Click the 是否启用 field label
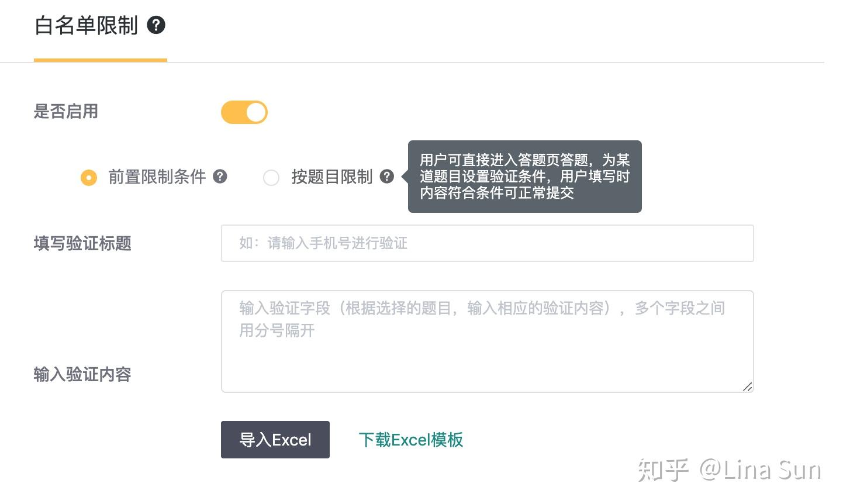The image size is (843, 504). pos(66,111)
